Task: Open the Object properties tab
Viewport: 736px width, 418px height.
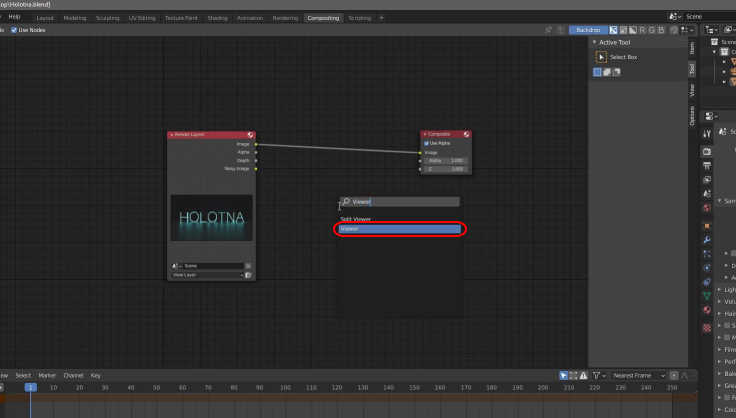Action: [707, 226]
